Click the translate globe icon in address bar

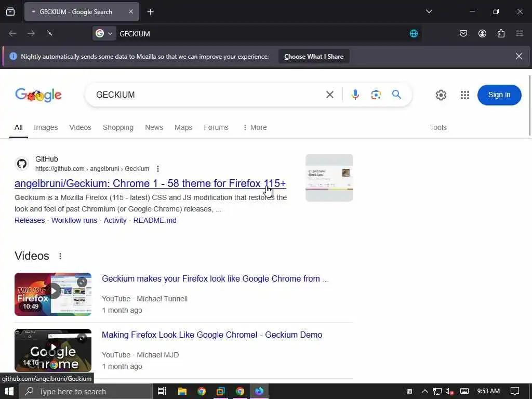pos(414,34)
